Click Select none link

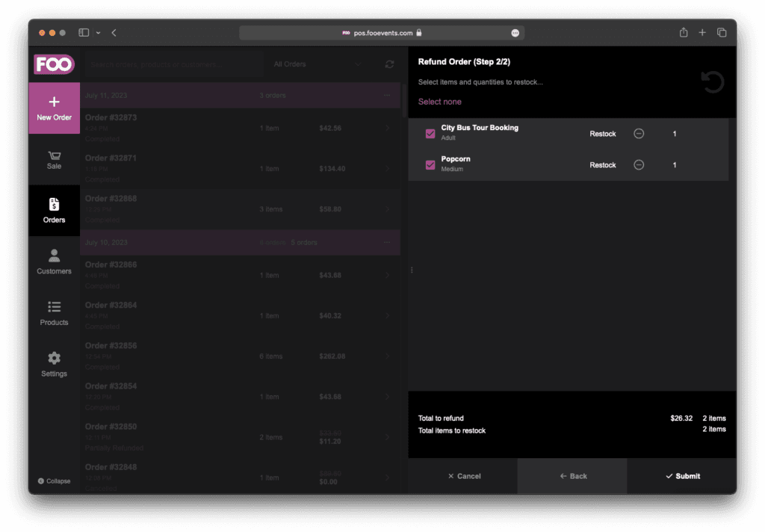pyautogui.click(x=439, y=102)
